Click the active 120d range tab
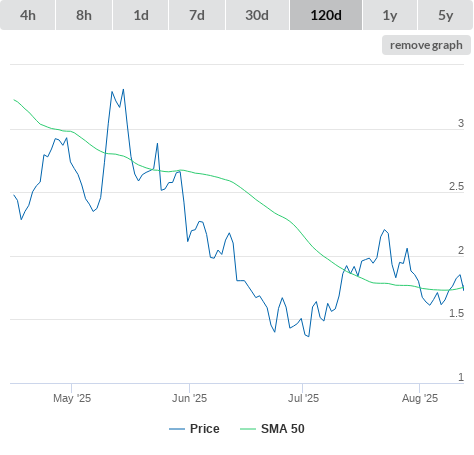 326,15
